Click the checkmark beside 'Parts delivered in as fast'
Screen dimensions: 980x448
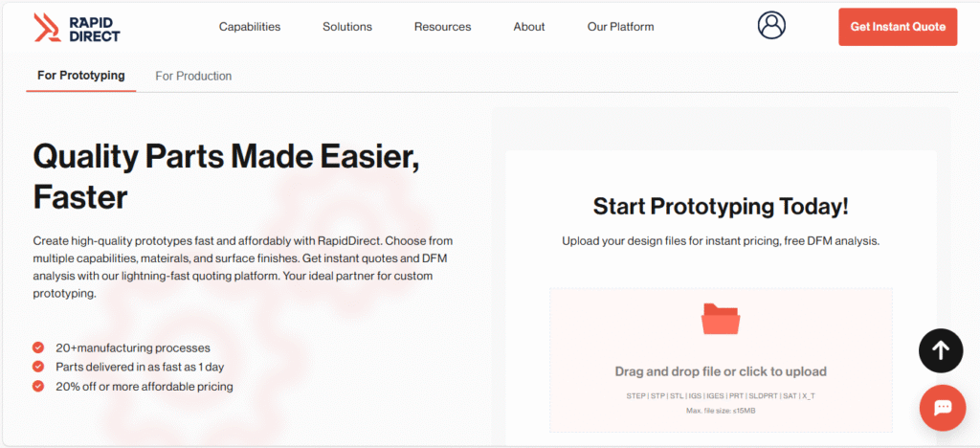point(38,367)
